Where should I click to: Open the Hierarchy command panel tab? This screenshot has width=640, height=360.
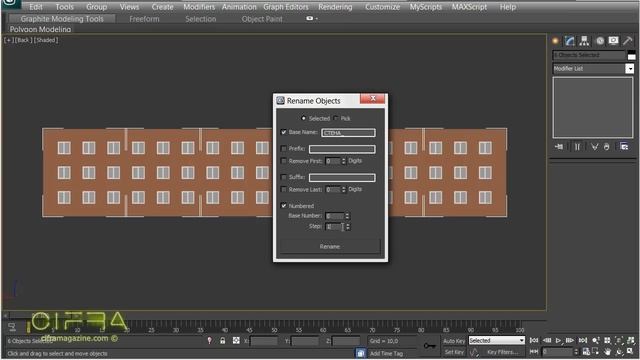(584, 40)
